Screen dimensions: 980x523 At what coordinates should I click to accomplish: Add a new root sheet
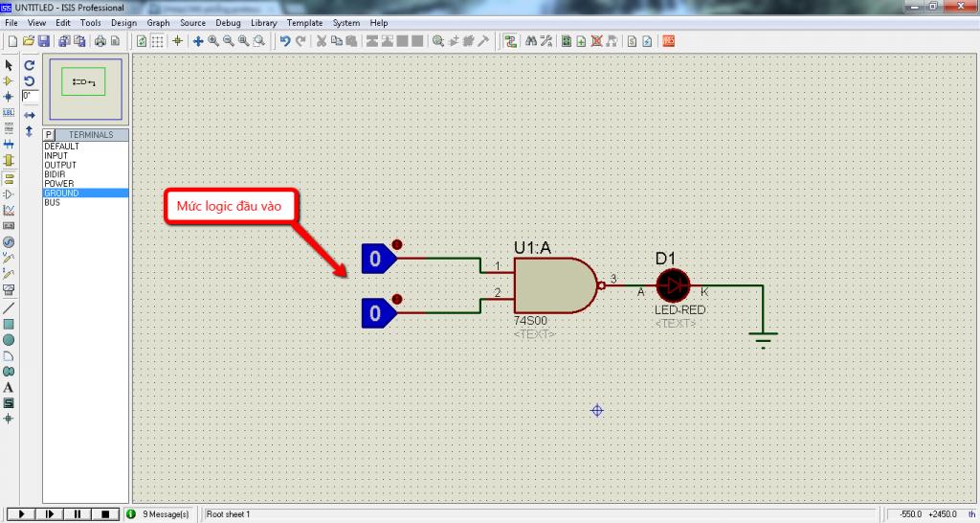point(581,41)
